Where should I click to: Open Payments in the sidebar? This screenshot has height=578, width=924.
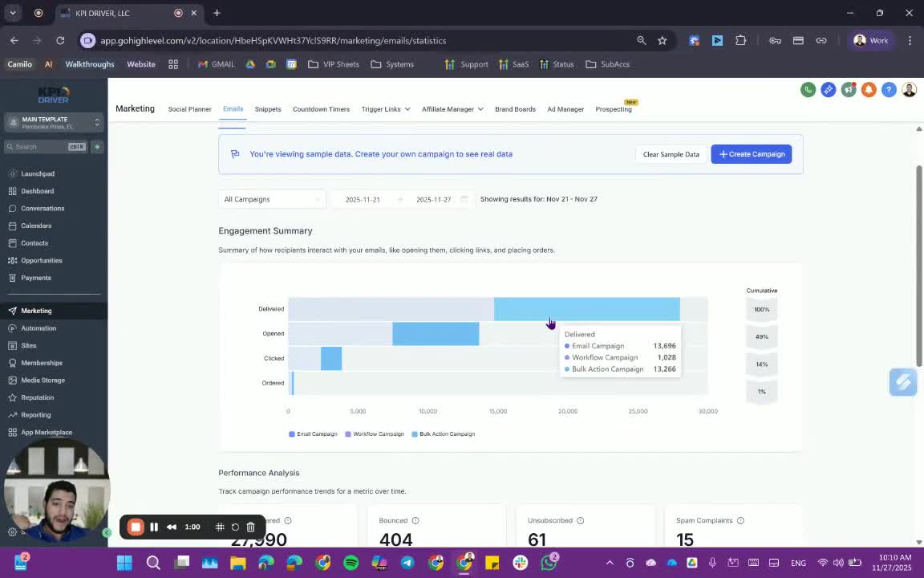36,278
